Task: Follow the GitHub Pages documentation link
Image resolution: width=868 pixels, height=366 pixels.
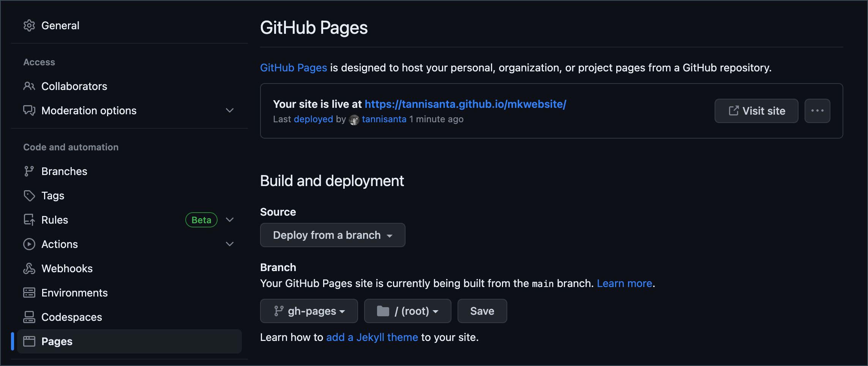Action: 294,68
